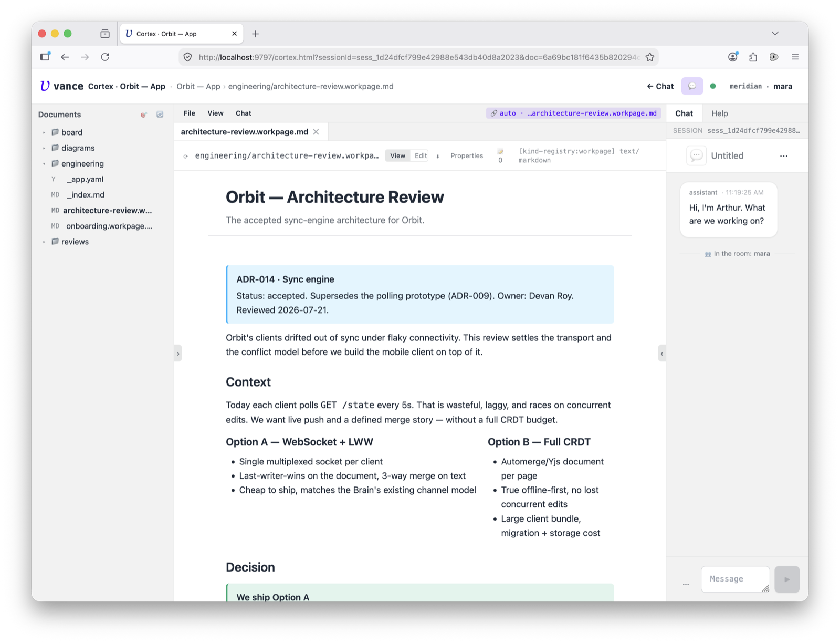The image size is (840, 643).
Task: Reload the browser page
Action: pos(105,57)
